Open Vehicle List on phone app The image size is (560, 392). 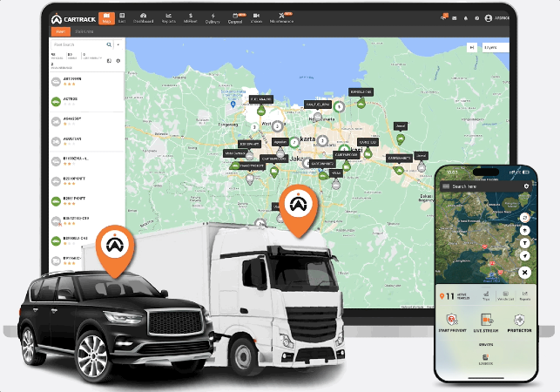click(505, 296)
